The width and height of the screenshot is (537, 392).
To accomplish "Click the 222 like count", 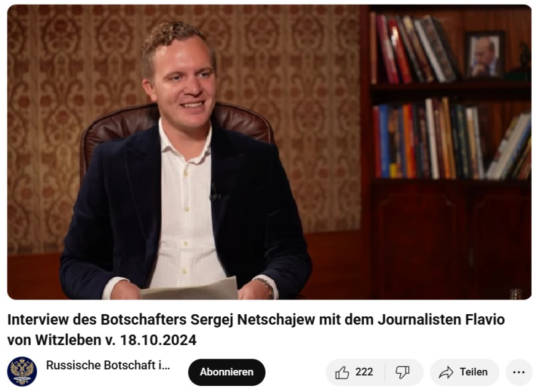I will click(364, 372).
